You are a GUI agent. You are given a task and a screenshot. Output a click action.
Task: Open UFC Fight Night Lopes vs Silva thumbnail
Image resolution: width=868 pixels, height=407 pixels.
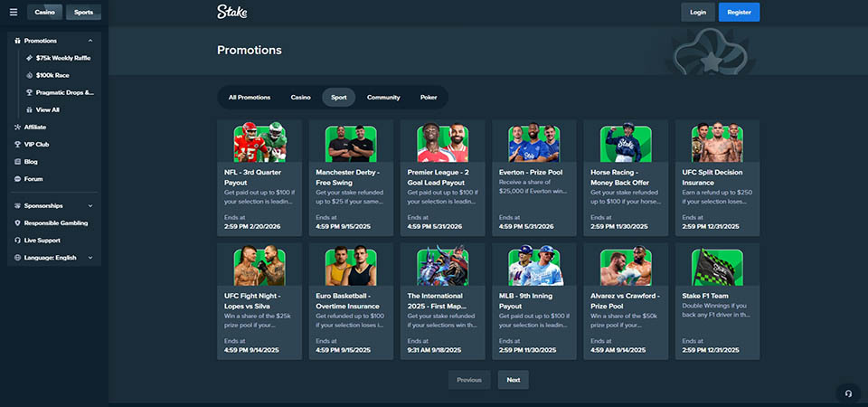pyautogui.click(x=259, y=266)
